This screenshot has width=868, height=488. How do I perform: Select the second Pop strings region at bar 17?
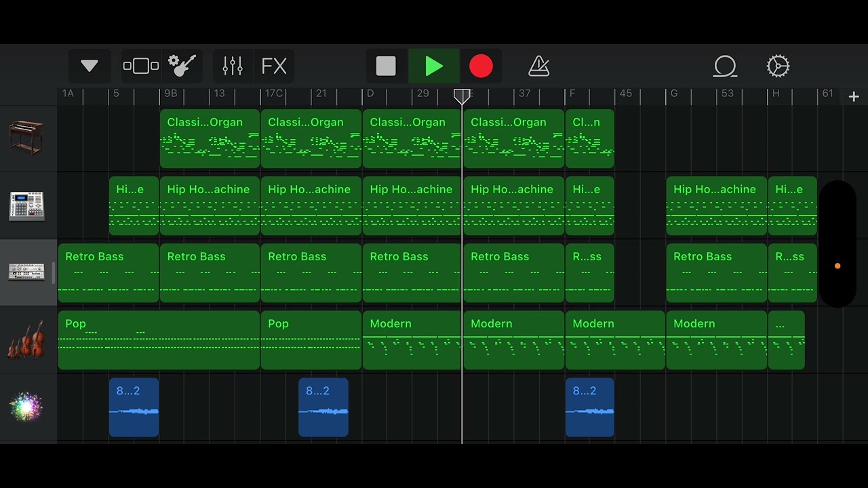pos(311,340)
